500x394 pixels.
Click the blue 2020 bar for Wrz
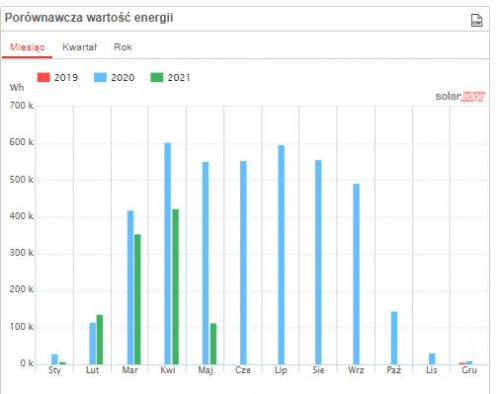click(x=356, y=274)
